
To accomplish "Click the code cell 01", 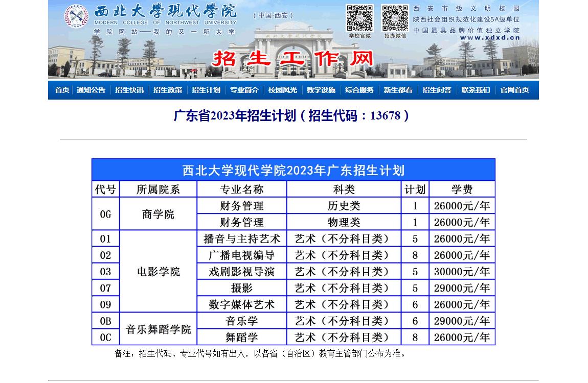I will (x=105, y=238).
